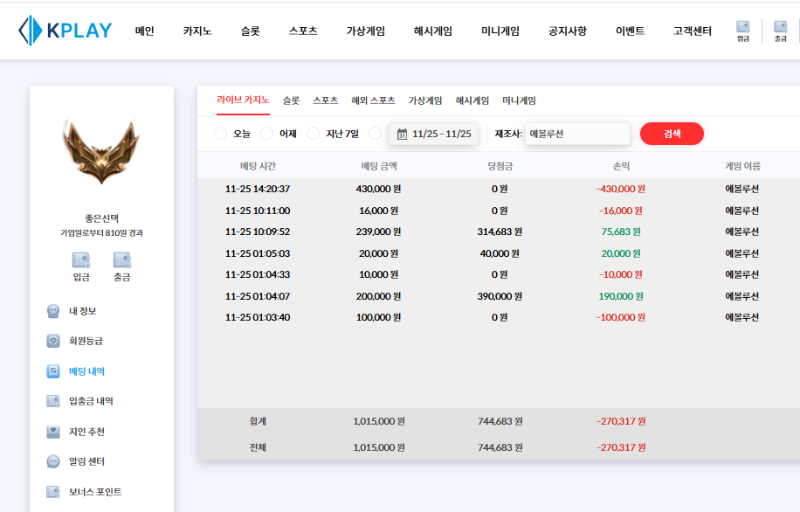Click the 입출금 내역 wallet icon
This screenshot has width=800, height=512.
(x=53, y=401)
